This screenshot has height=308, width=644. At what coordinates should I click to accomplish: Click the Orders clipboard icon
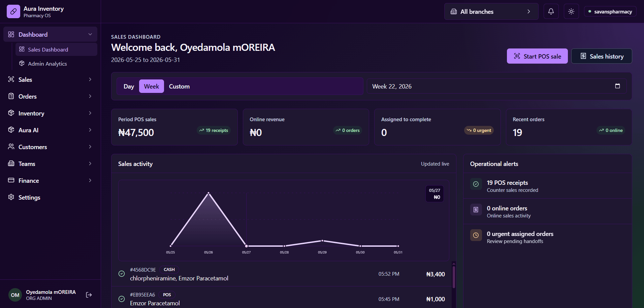[11, 96]
